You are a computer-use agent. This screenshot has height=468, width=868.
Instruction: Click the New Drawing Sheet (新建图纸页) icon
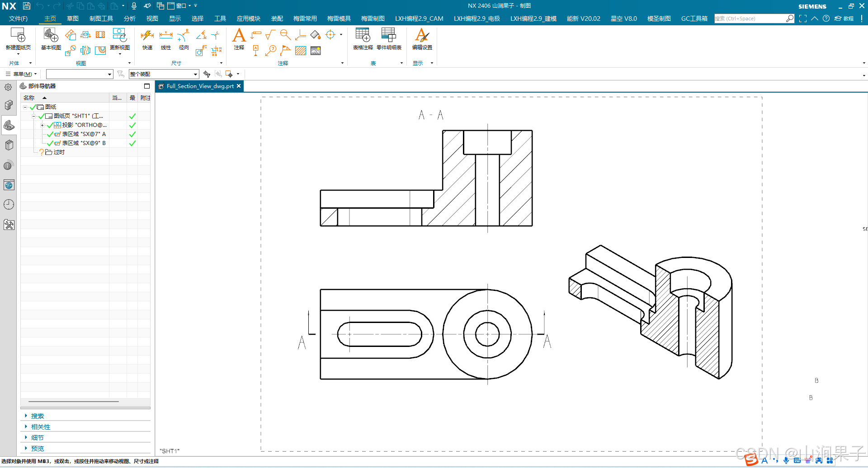click(18, 35)
